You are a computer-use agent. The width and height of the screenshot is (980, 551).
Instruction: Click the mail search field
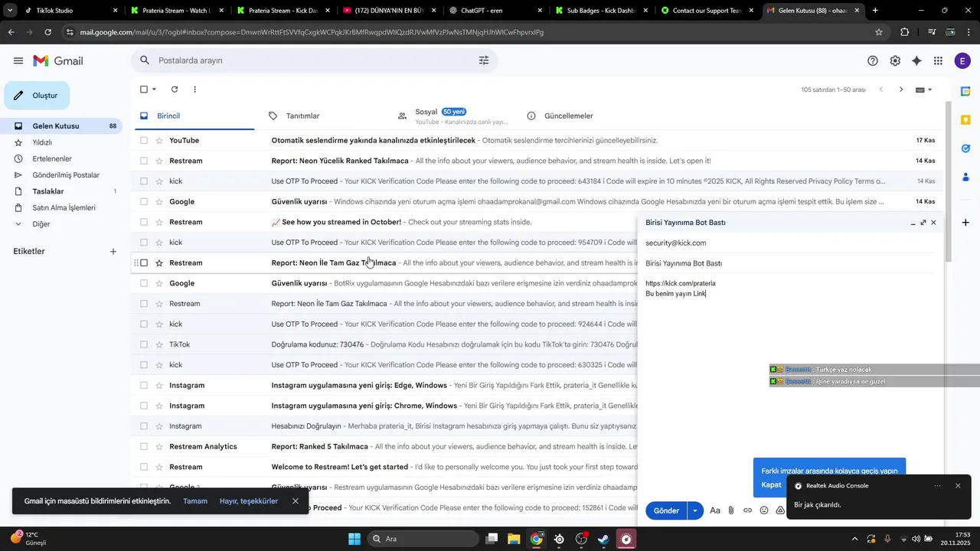tap(314, 60)
